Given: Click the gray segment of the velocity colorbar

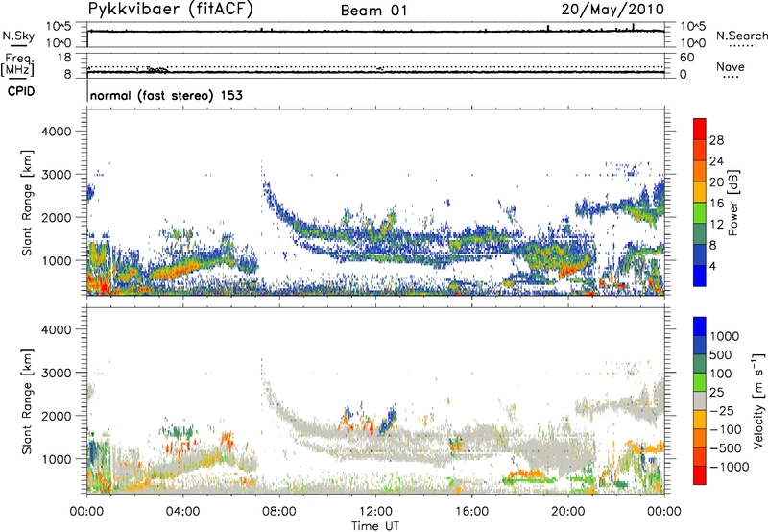Looking at the screenshot, I should (700, 400).
